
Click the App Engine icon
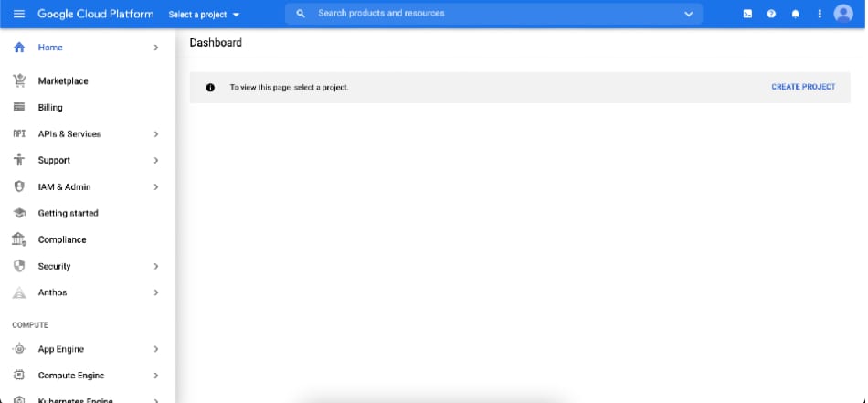coord(19,349)
